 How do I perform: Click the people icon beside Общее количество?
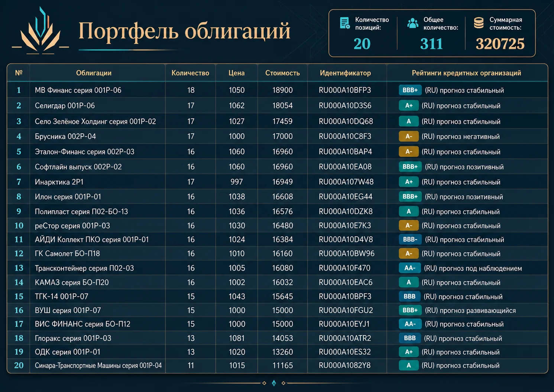click(x=413, y=23)
